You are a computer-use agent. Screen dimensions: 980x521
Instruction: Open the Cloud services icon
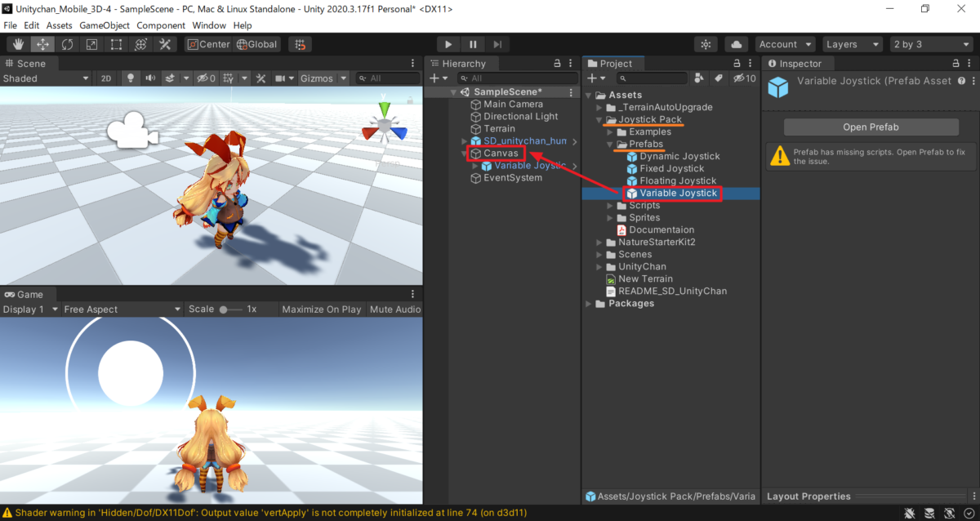(x=737, y=44)
